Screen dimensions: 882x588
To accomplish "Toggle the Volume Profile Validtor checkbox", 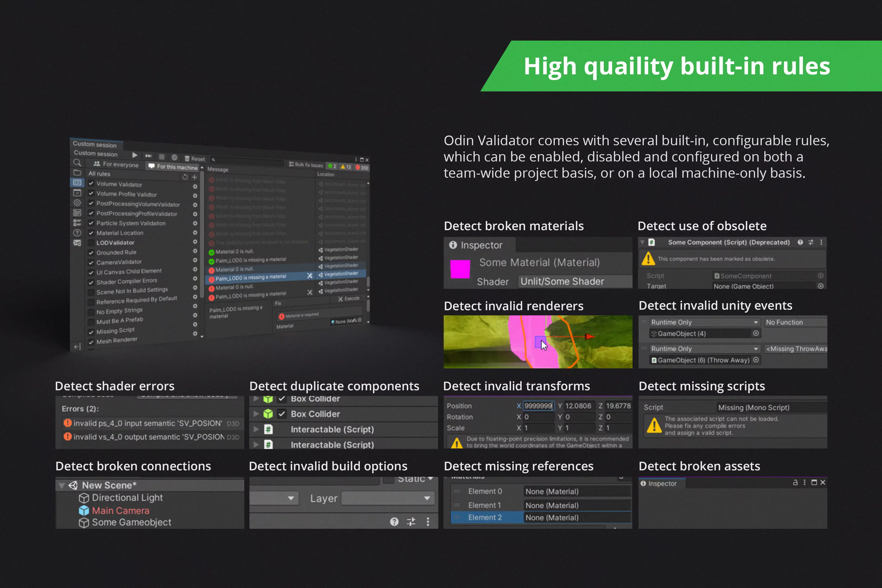I will [91, 193].
